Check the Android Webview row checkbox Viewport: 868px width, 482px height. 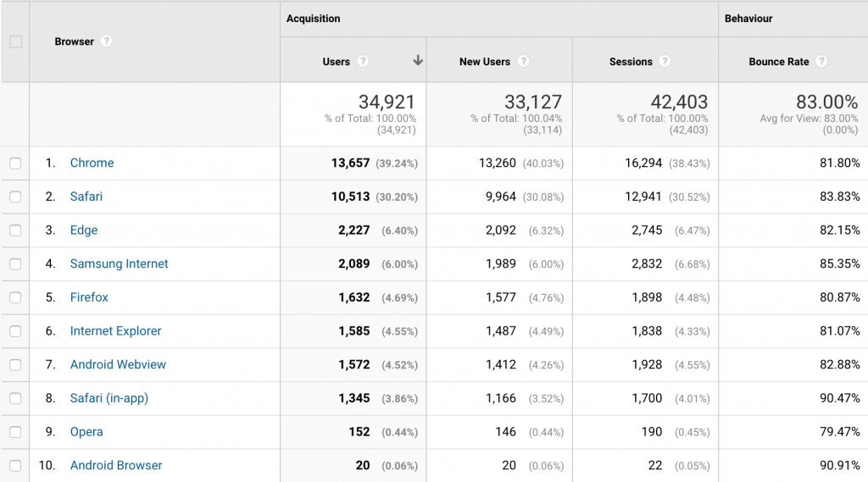(15, 365)
